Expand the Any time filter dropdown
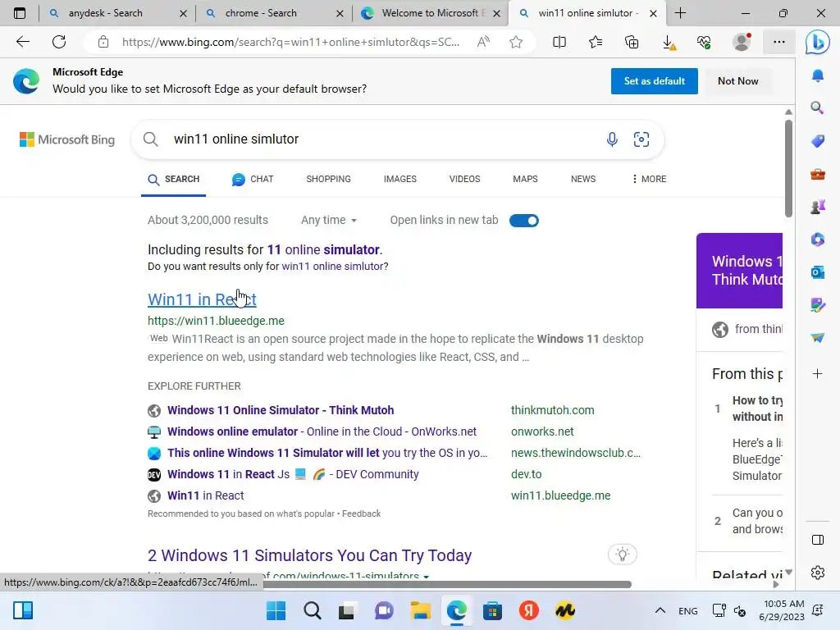This screenshot has width=840, height=630. (329, 220)
